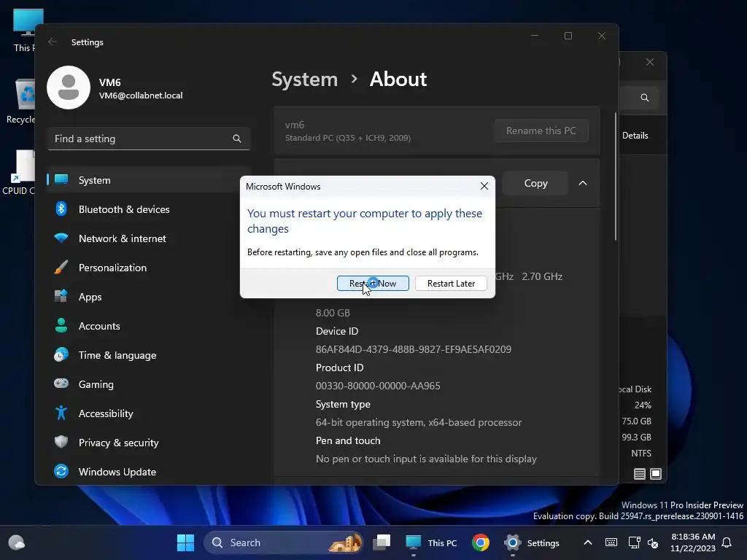Click the network tray icon

634,542
